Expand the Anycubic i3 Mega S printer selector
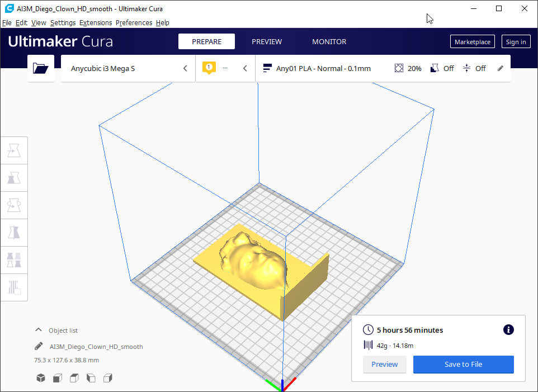This screenshot has height=392, width=538. click(x=128, y=68)
